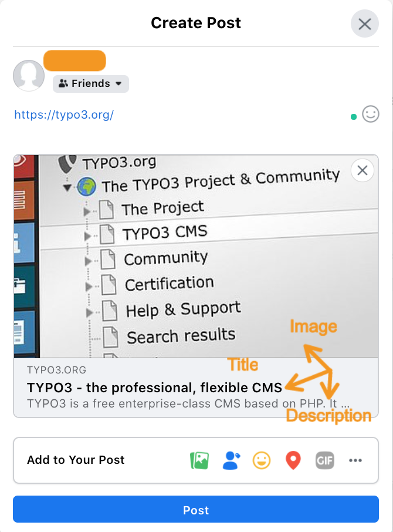
Task: Click the TYPO3.ORG domain label
Action: [56, 370]
